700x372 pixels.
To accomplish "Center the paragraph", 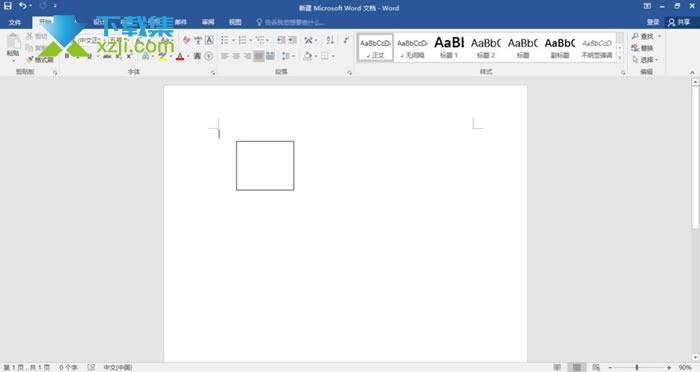I will [x=236, y=56].
